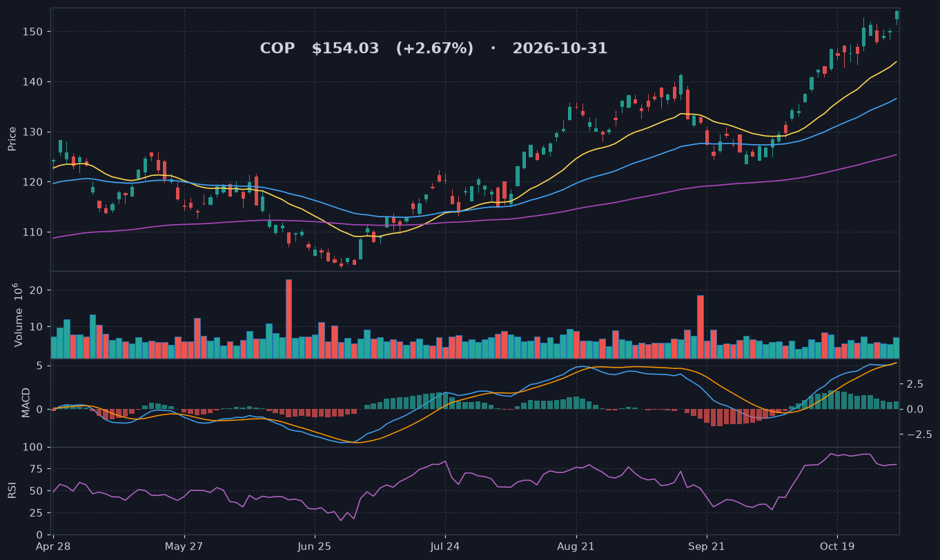Image resolution: width=940 pixels, height=560 pixels.
Task: Click the 120 price axis tick
Action: [x=35, y=182]
